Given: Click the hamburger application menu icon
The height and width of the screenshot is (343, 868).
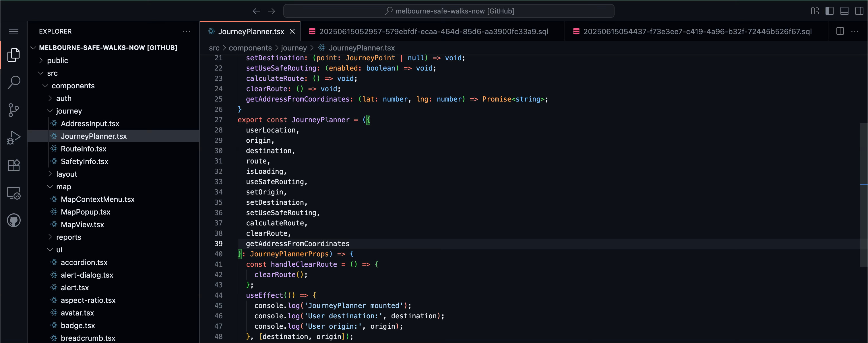Looking at the screenshot, I should 14,31.
